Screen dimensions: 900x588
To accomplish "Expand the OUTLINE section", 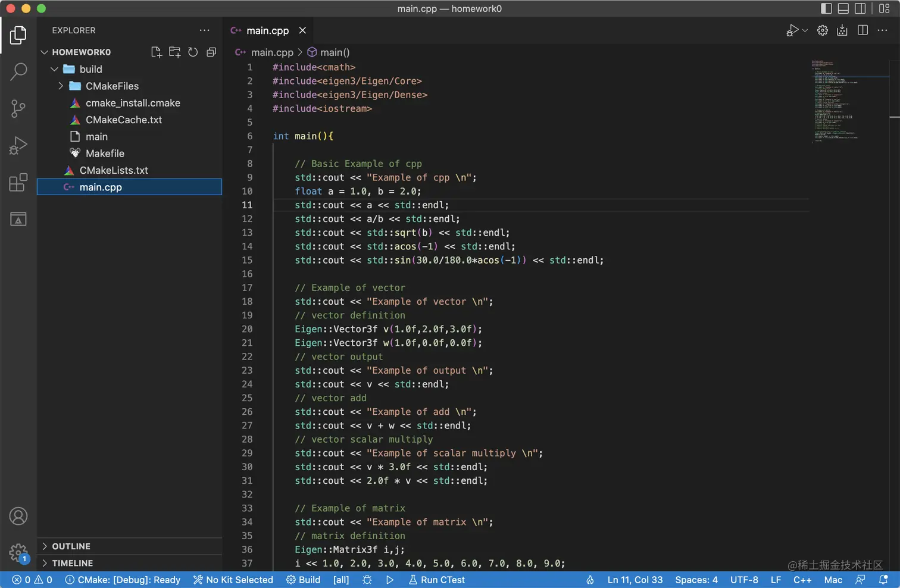I will coord(71,546).
